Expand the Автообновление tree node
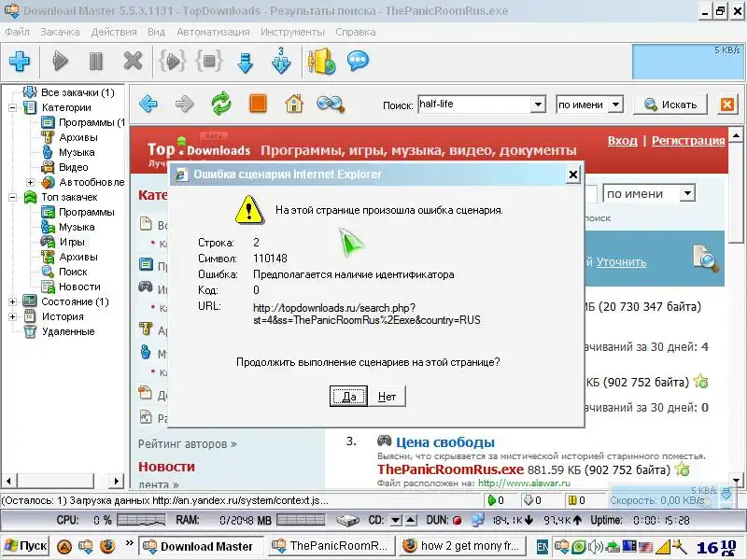The height and width of the screenshot is (560, 747). point(31,182)
